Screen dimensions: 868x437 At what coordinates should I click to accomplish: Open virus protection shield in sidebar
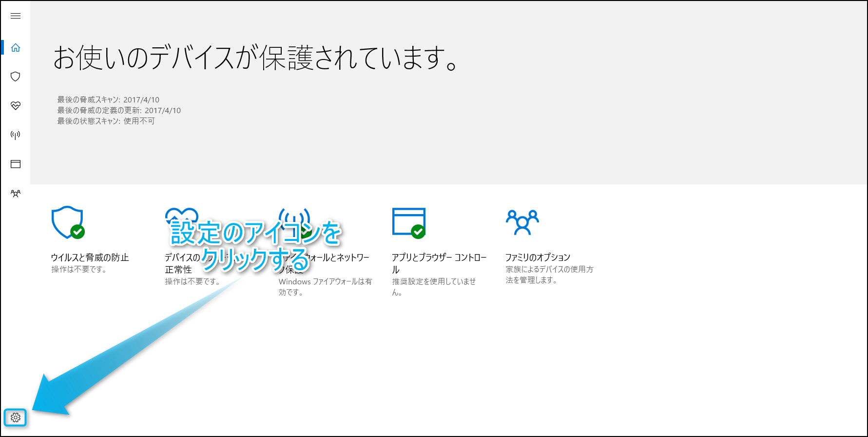[x=16, y=77]
